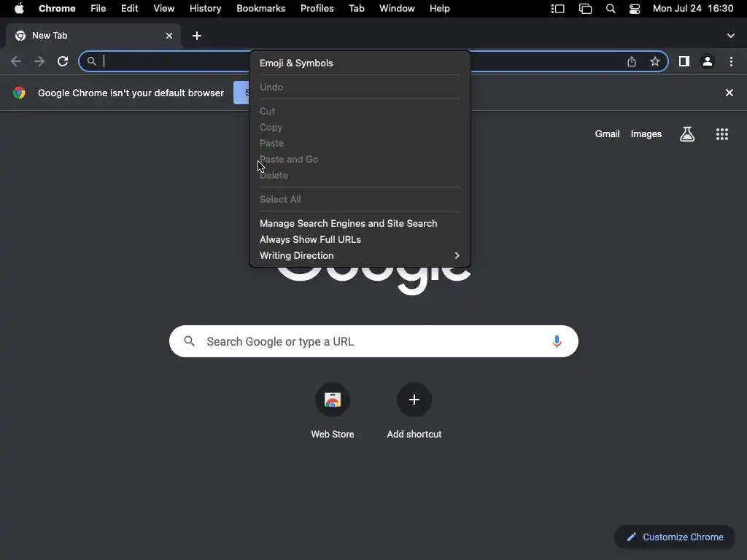The width and height of the screenshot is (747, 560).
Task: Dismiss the default browser notification bar
Action: [729, 93]
